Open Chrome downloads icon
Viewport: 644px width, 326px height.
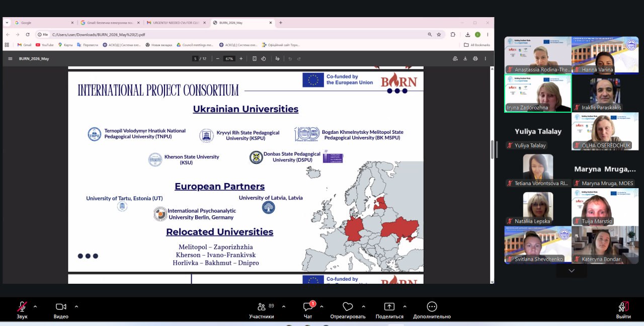(468, 35)
